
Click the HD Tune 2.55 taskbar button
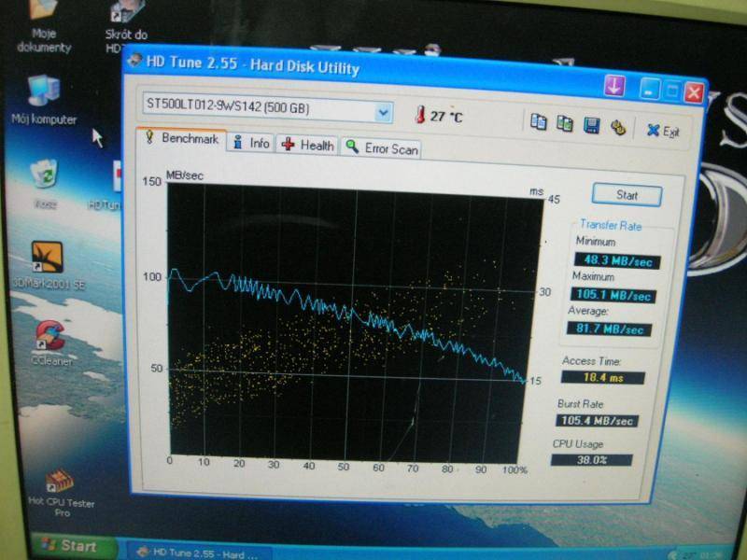[x=199, y=553]
